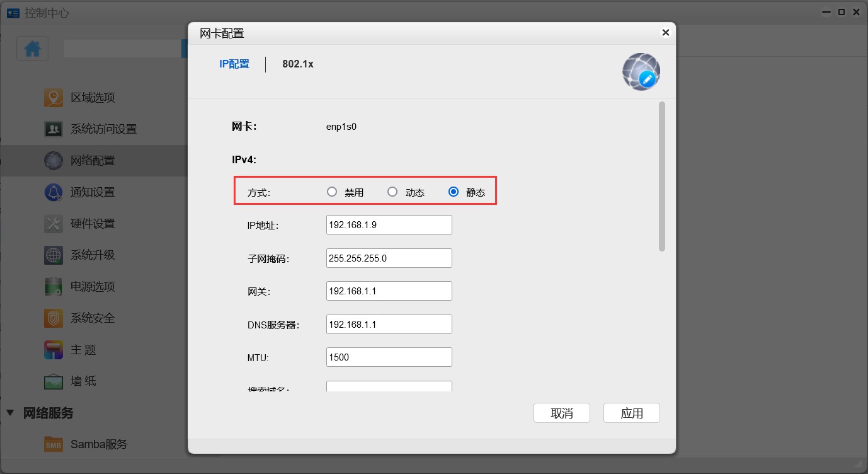Image resolution: width=868 pixels, height=474 pixels.
Task: Click the home icon in control center
Action: pyautogui.click(x=33, y=49)
